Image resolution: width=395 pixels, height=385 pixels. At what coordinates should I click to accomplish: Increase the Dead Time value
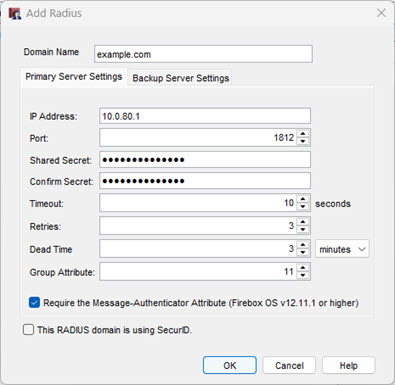pos(303,245)
